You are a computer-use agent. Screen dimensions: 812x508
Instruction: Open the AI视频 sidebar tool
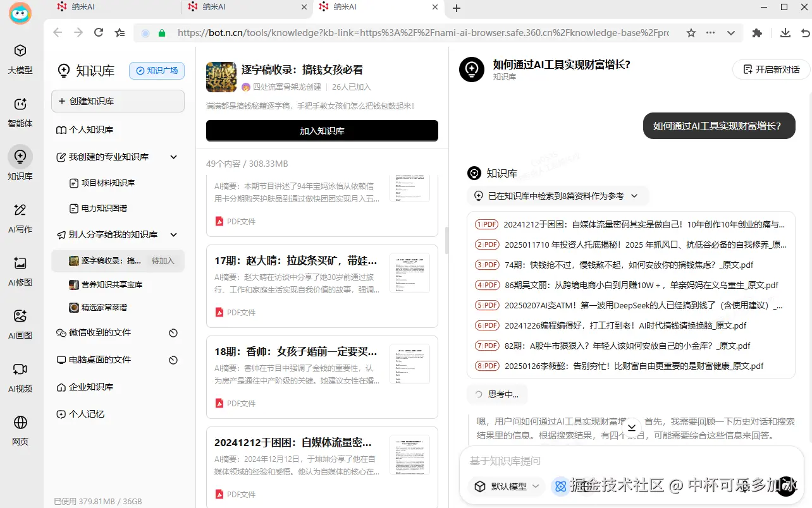click(20, 378)
